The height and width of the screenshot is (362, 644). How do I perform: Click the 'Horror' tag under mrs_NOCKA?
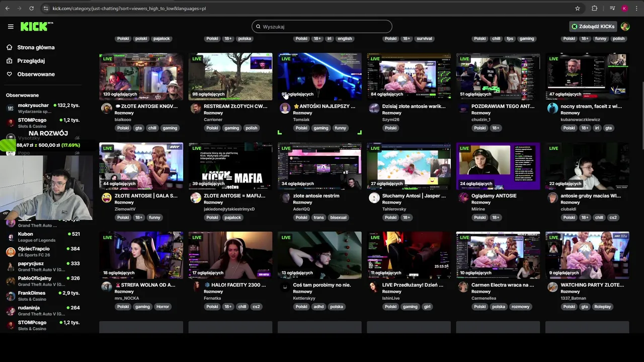click(163, 307)
